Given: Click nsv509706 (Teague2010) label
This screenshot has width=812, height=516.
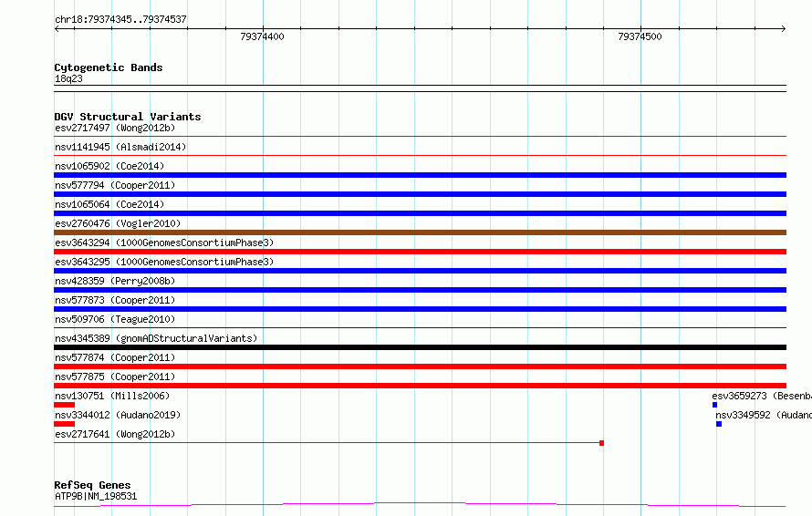Looking at the screenshot, I should [x=115, y=319].
